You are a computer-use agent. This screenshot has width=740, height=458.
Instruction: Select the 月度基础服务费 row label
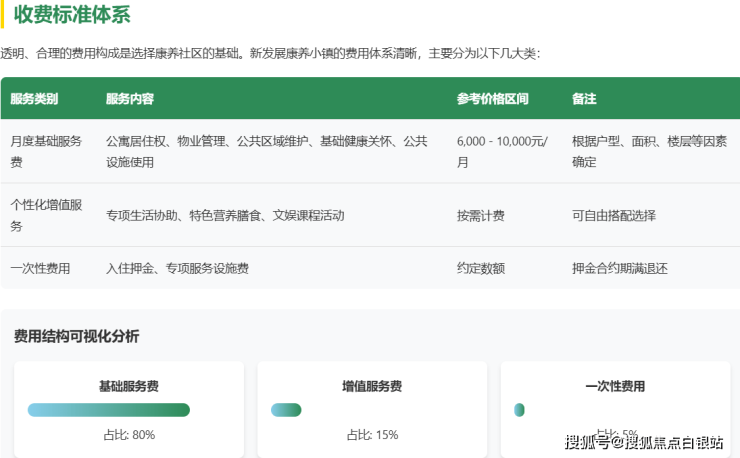point(45,151)
